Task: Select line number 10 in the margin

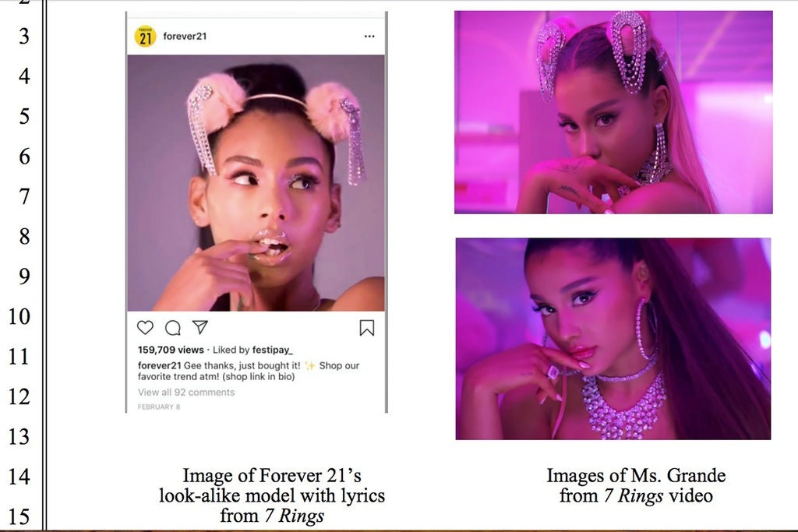Action: [20, 317]
